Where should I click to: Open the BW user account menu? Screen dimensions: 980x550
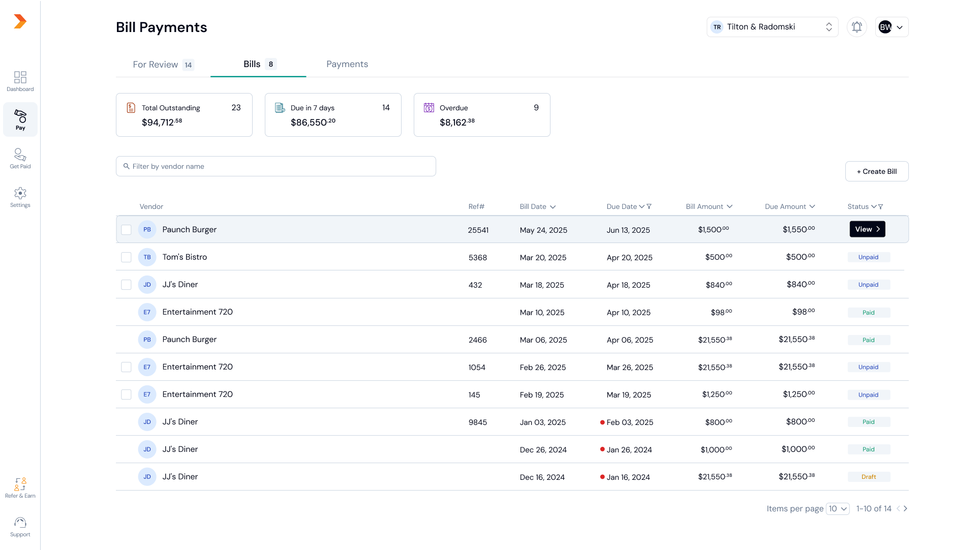click(892, 27)
